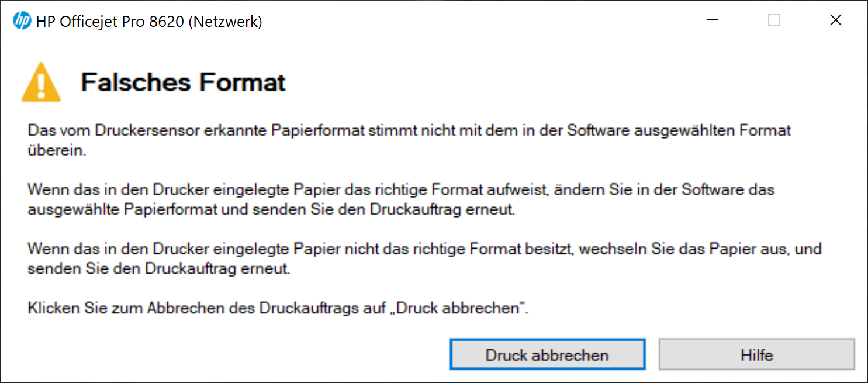Click the HP logo icon in title bar
This screenshot has height=383, width=868.
22,22
